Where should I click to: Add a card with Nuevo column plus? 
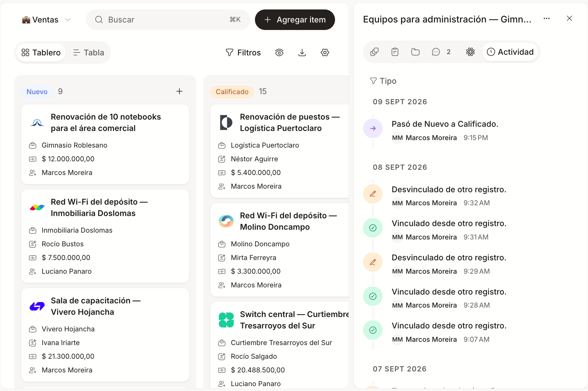coord(179,91)
